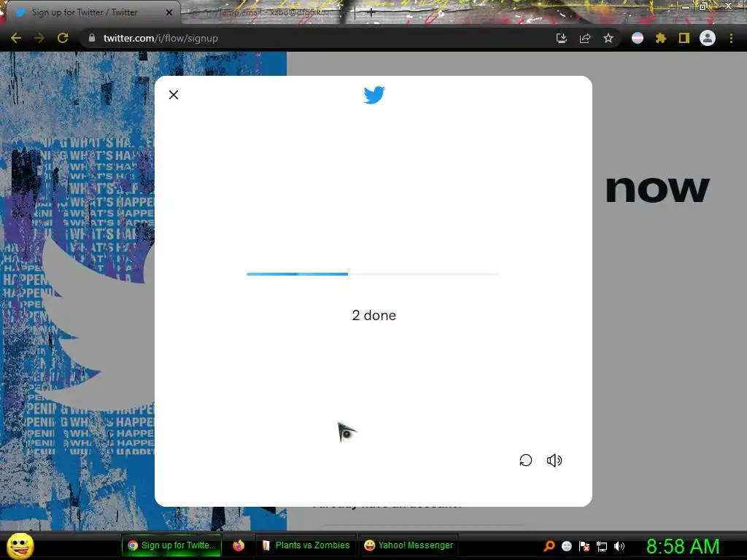Open the flag notification tray icon

[x=584, y=546]
